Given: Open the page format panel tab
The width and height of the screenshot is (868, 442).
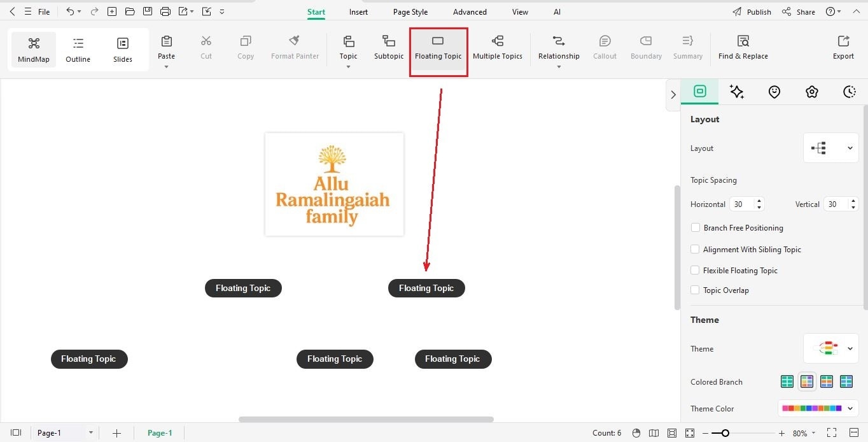Looking at the screenshot, I should [700, 91].
